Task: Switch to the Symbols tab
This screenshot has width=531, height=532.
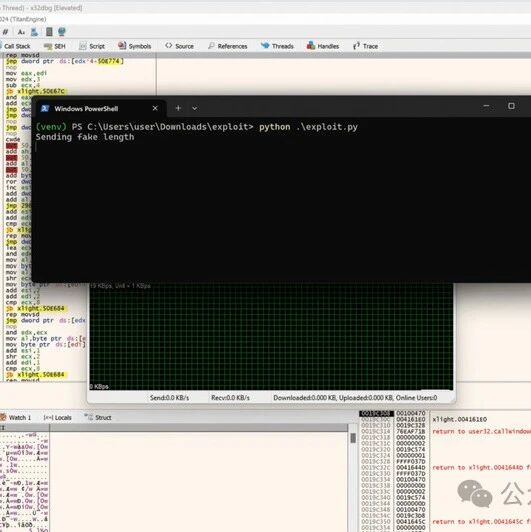Action: [x=135, y=46]
